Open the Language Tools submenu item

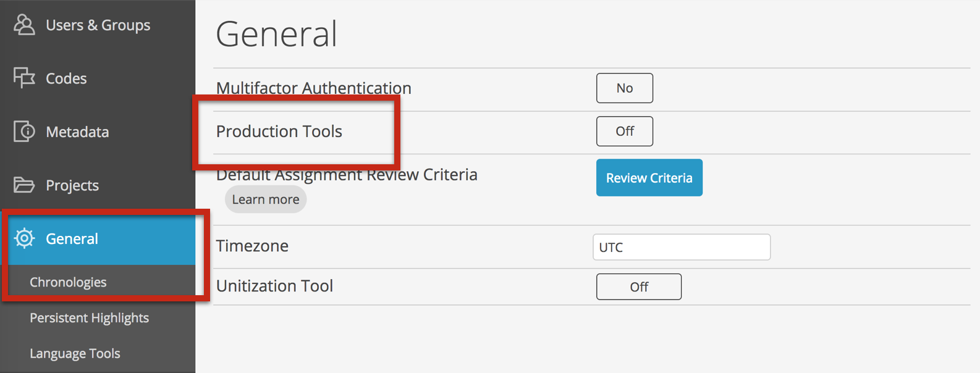click(x=75, y=354)
